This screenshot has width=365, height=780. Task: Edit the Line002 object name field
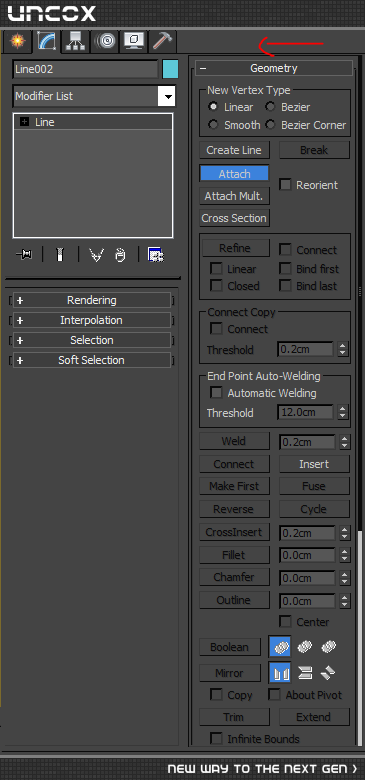point(86,69)
